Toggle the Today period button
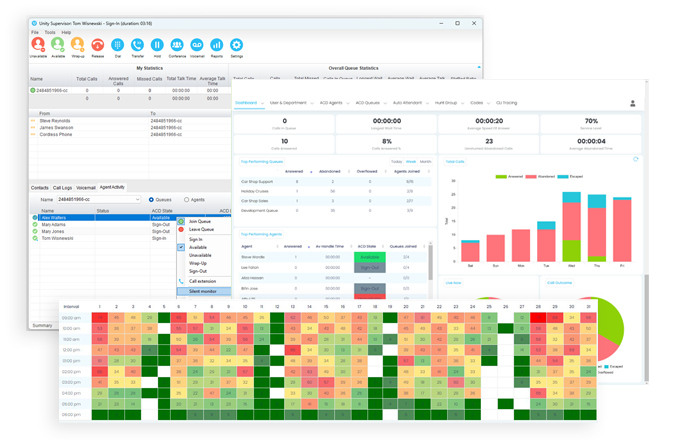This screenshot has height=440, width=685. click(x=397, y=162)
